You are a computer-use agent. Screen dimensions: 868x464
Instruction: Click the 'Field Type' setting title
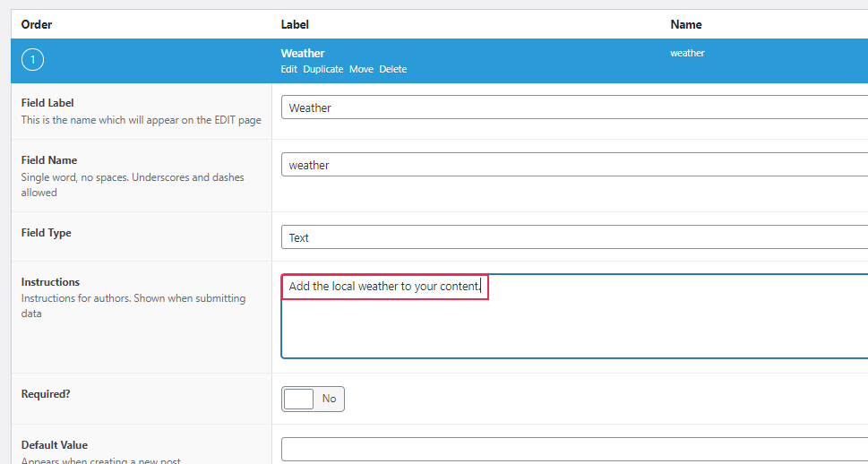46,233
